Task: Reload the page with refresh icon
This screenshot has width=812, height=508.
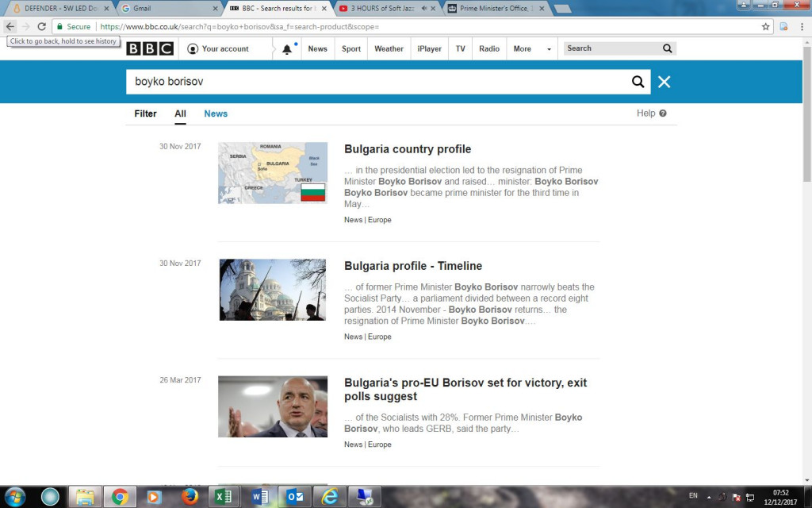Action: click(x=42, y=26)
